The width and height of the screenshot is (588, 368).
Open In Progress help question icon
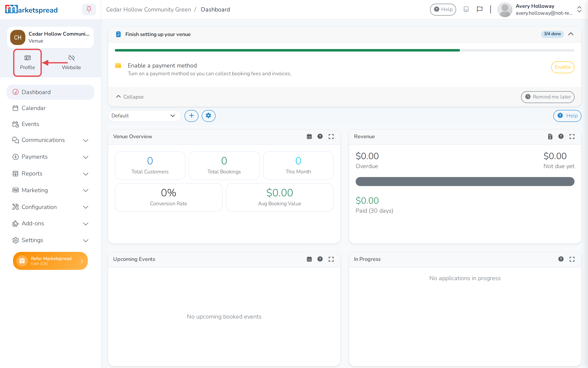(x=561, y=259)
